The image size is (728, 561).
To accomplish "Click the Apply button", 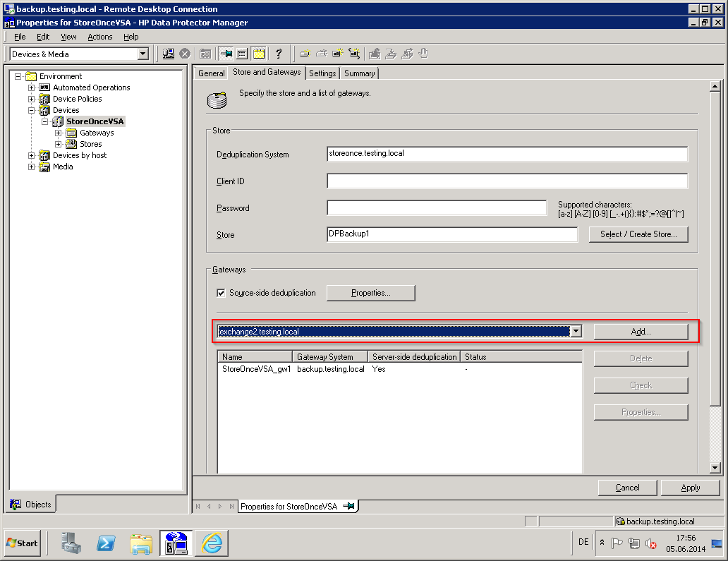I will click(x=691, y=488).
